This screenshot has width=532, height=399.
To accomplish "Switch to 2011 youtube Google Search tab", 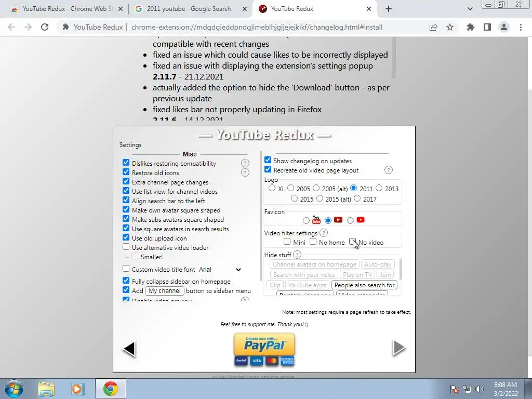I will tap(188, 9).
